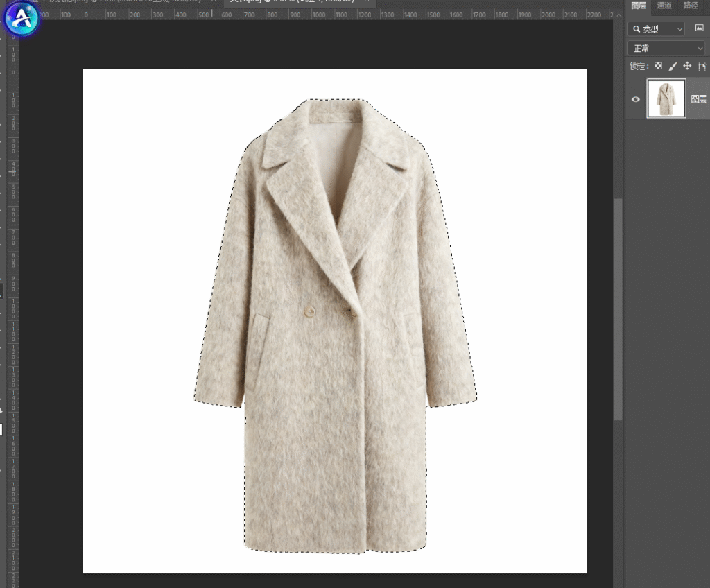Click the artboard nesting lock icon
710x588 pixels.
(x=702, y=67)
